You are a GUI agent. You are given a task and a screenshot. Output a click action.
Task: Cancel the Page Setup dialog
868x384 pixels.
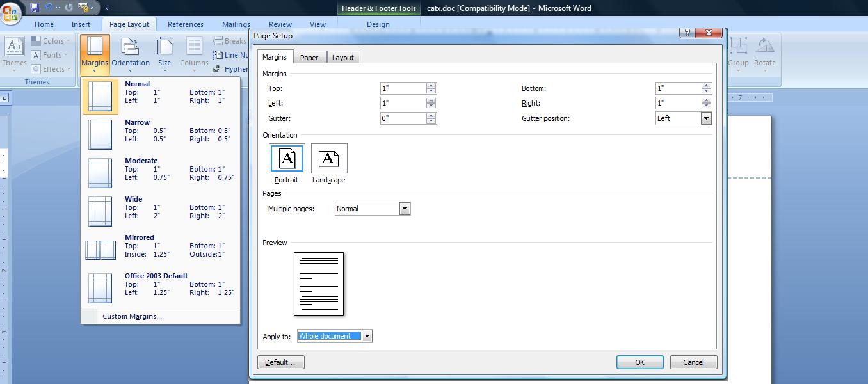(x=693, y=362)
